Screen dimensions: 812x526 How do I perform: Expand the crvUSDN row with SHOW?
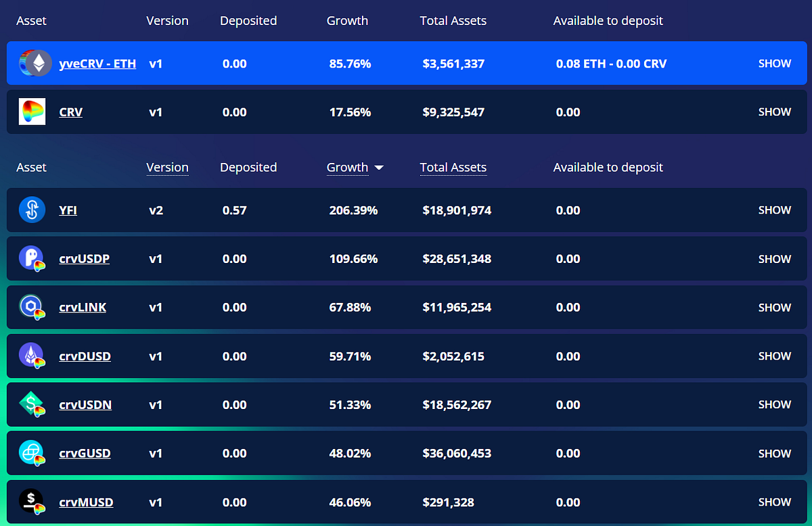775,405
